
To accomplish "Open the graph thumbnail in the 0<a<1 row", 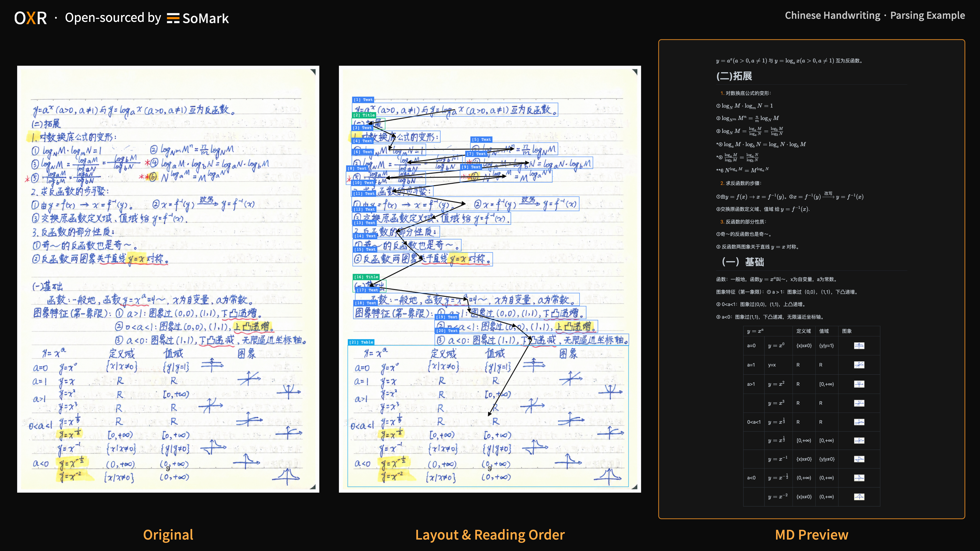I will pyautogui.click(x=859, y=422).
